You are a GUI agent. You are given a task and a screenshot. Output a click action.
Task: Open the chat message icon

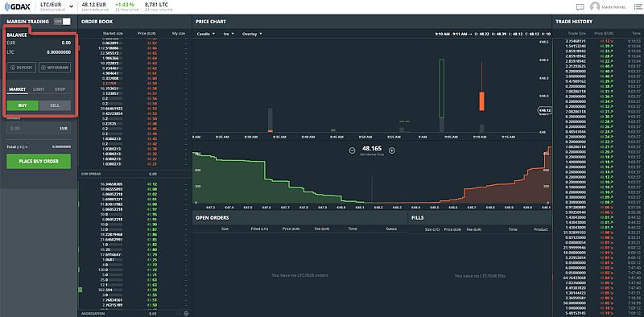(x=580, y=6)
